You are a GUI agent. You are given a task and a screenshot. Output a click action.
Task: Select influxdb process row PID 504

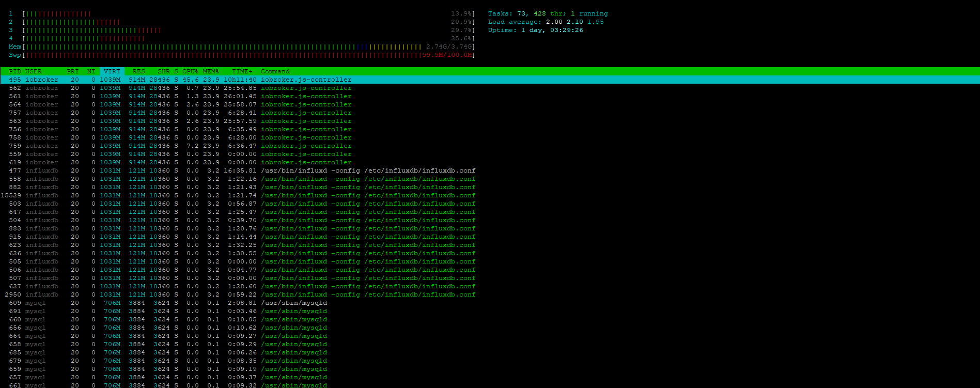coord(490,220)
